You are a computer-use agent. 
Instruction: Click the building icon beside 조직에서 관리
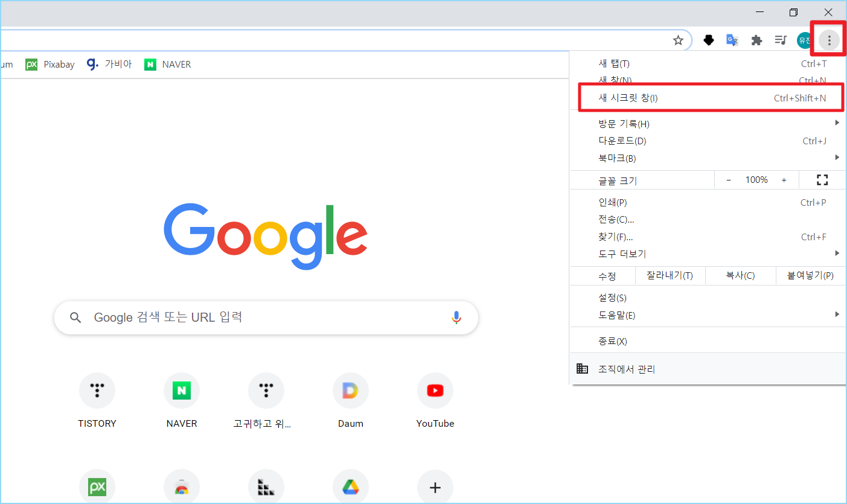(582, 369)
